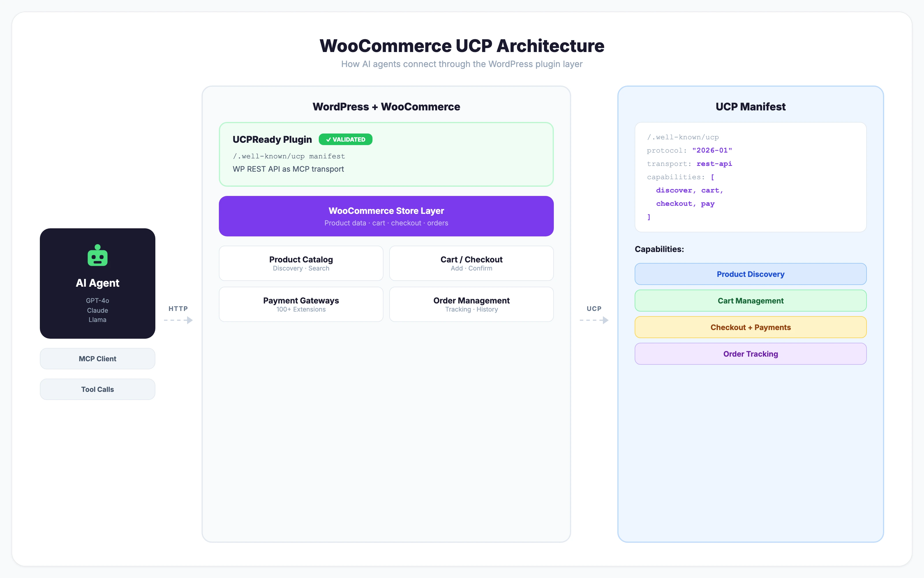Click the HTTP label above the arrow
924x578 pixels.
click(x=178, y=308)
